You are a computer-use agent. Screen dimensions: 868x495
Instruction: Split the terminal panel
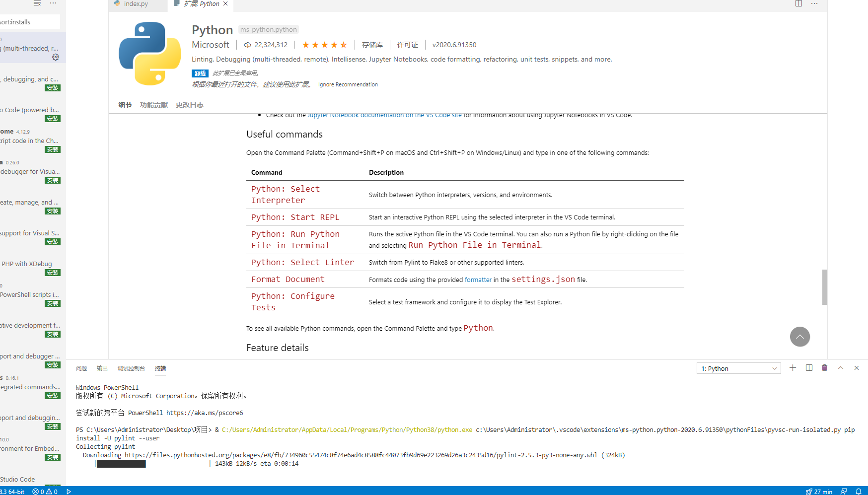point(809,368)
